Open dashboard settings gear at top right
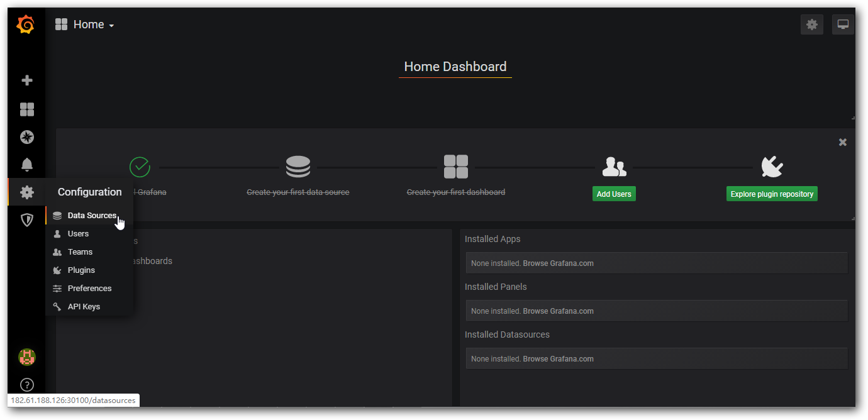The height and width of the screenshot is (420, 868). click(811, 25)
